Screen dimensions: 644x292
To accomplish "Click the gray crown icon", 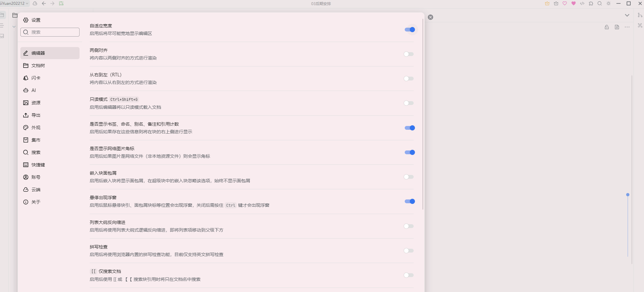I will pos(556,3).
